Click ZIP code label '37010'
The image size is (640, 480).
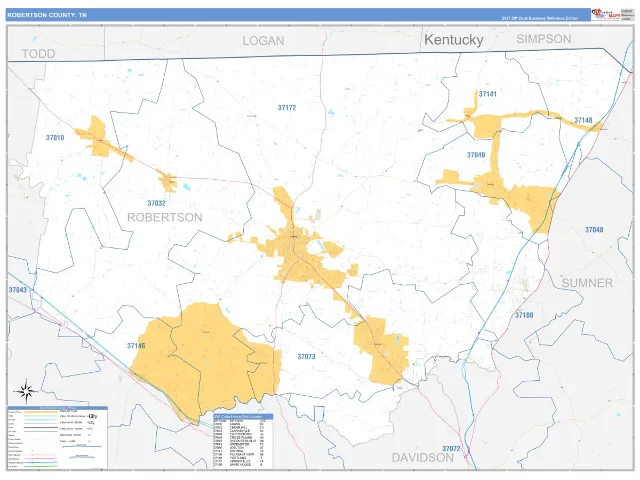55,138
